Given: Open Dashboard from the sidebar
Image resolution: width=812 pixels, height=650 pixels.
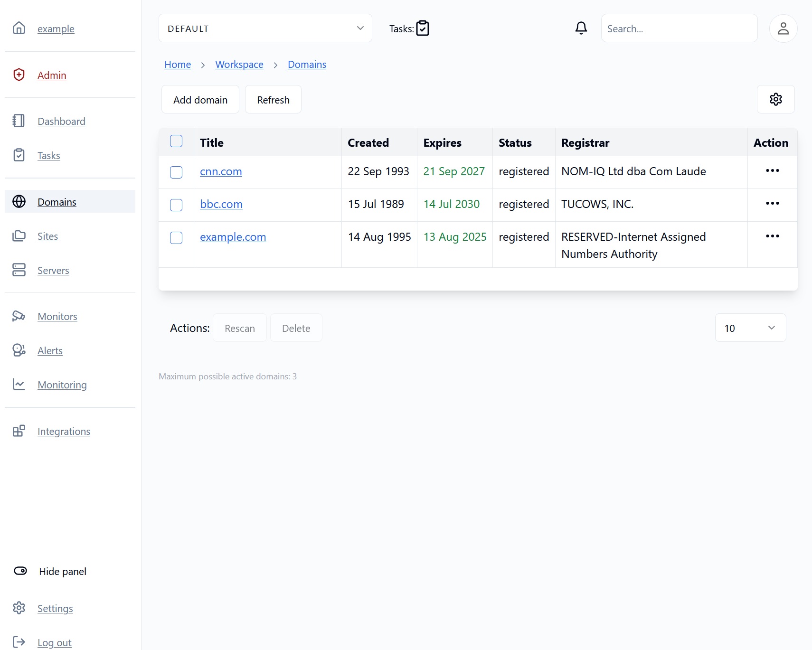Looking at the screenshot, I should (61, 121).
